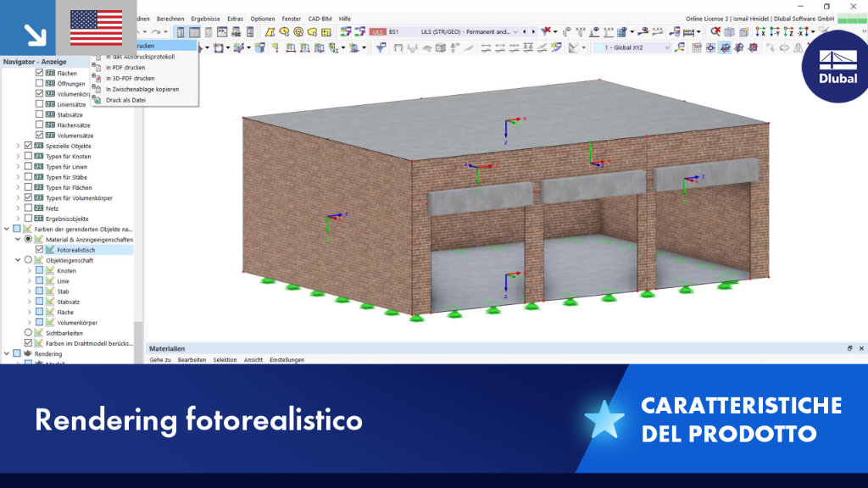The image size is (868, 488).
Task: Open the table view toolbar icon
Action: [194, 32]
